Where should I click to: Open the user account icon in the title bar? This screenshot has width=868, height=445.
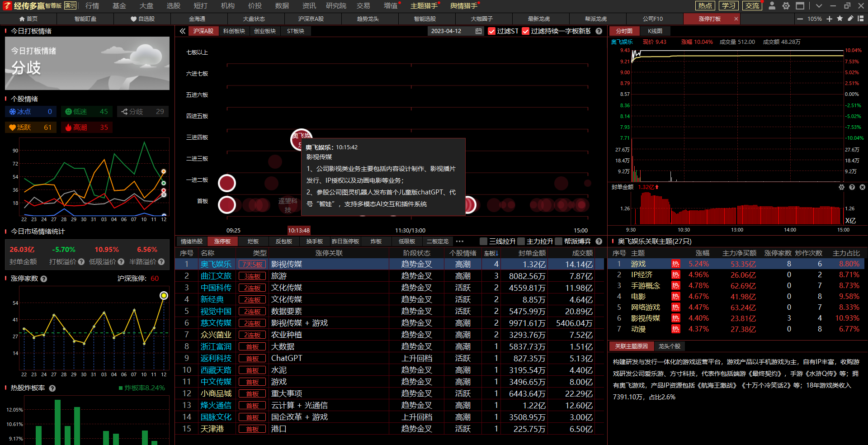point(772,6)
